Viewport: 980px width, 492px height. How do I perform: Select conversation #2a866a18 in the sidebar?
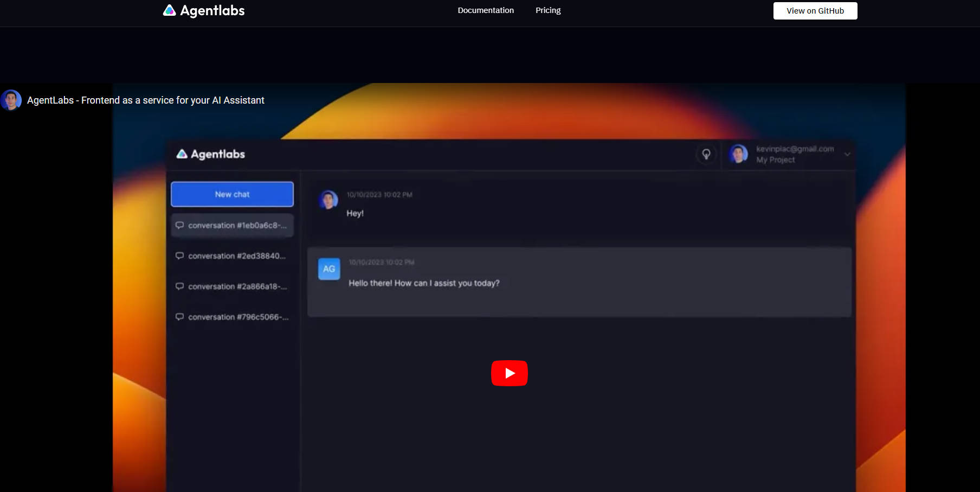tap(237, 286)
